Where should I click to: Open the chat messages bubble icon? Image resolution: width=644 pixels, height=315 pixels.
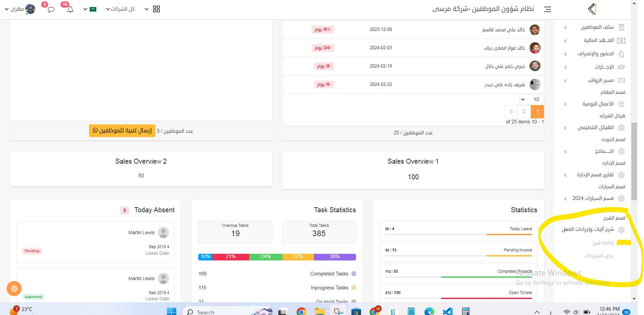pos(51,9)
